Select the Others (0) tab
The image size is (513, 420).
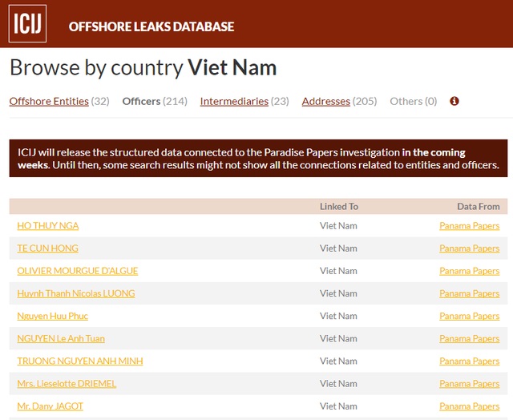click(x=414, y=102)
